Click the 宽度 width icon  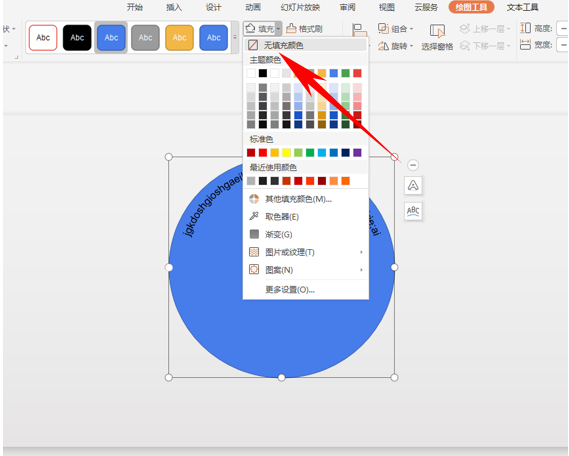pos(525,45)
